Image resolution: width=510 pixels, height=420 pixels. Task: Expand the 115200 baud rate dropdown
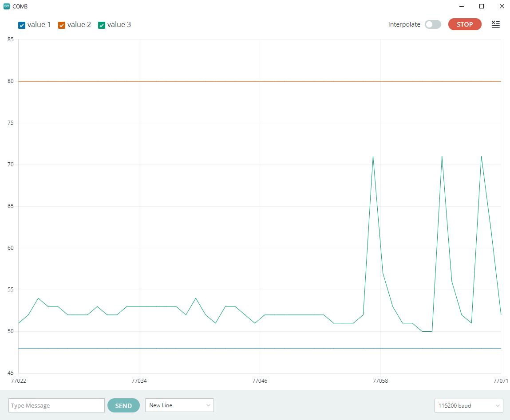[x=468, y=405]
